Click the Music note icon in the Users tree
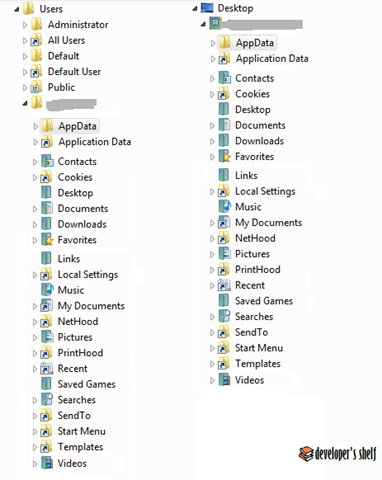The width and height of the screenshot is (382, 480). coord(47,290)
